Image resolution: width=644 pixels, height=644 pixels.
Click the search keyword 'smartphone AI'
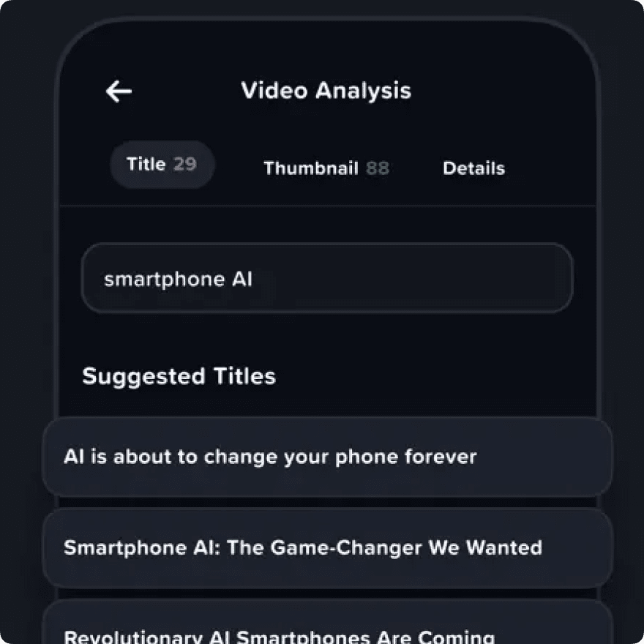[x=179, y=278]
